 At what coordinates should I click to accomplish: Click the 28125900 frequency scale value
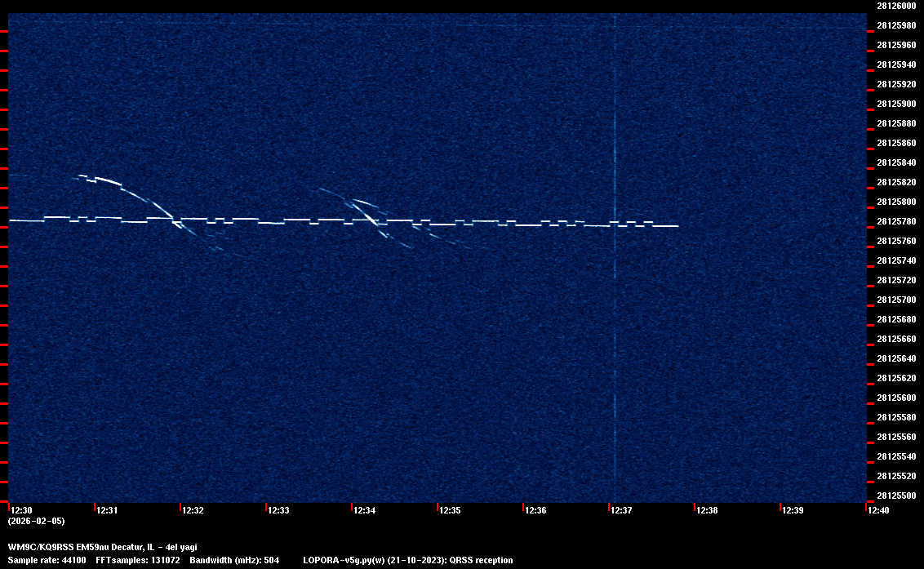895,104
